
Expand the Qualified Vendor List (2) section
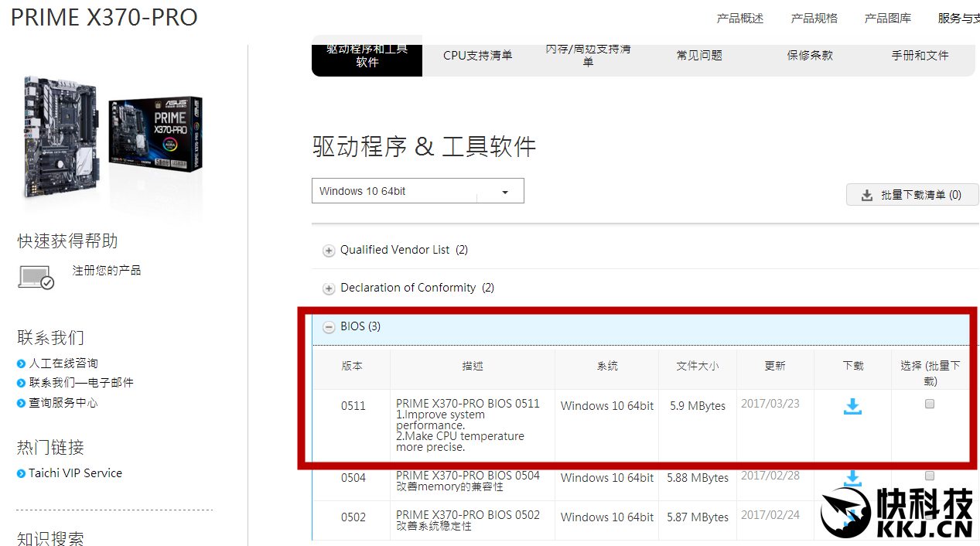click(404, 250)
